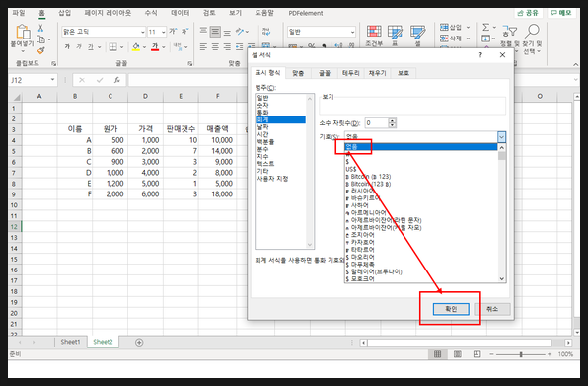The width and height of the screenshot is (588, 386).
Task: Toggle underline 가 formatting
Action: pyautogui.click(x=91, y=46)
